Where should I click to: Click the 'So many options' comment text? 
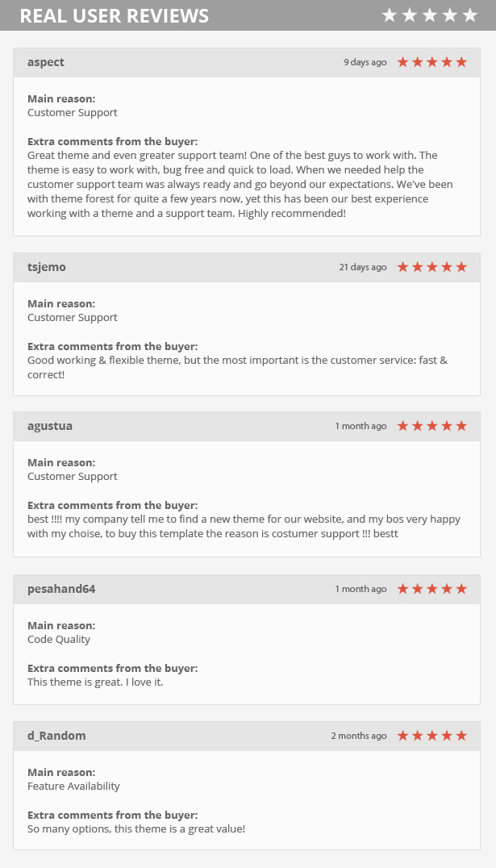tap(135, 828)
